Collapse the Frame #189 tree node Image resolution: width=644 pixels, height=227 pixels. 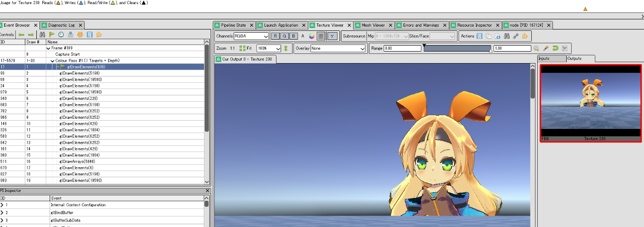[49, 48]
